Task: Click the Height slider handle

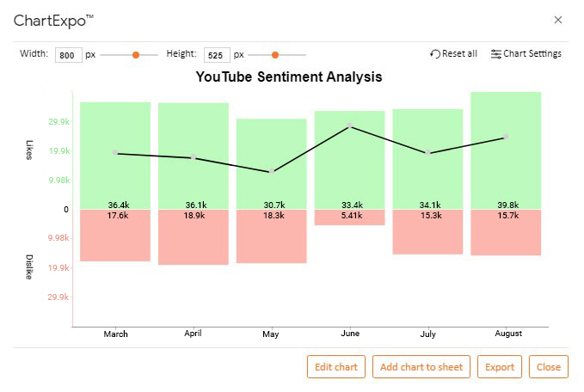Action: (x=275, y=54)
